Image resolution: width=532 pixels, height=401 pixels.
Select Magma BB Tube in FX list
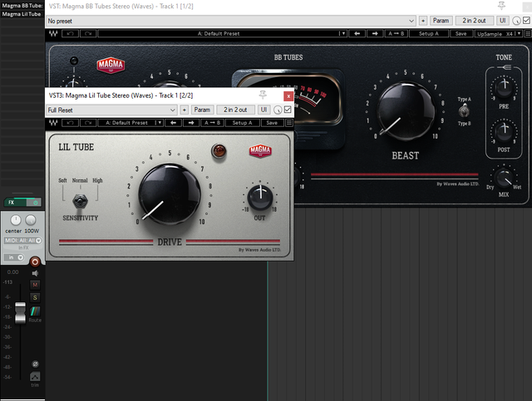coord(22,6)
